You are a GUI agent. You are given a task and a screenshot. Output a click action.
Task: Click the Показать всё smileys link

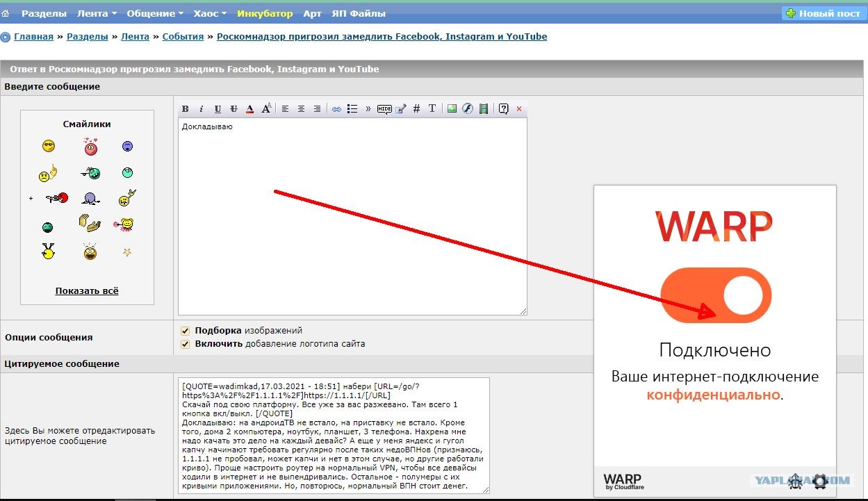coord(87,290)
